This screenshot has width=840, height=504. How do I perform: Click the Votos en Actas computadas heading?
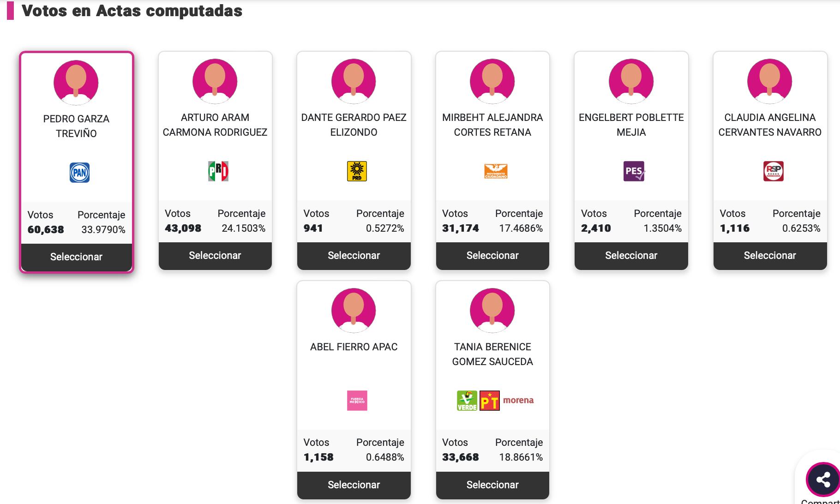tap(132, 11)
